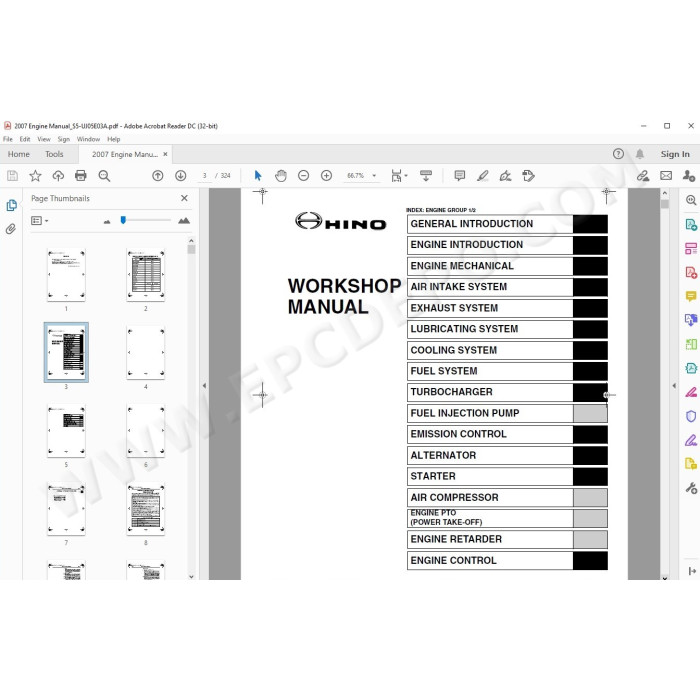The image size is (700, 700).
Task: Open thumbnail options dropdown
Action: [x=40, y=221]
